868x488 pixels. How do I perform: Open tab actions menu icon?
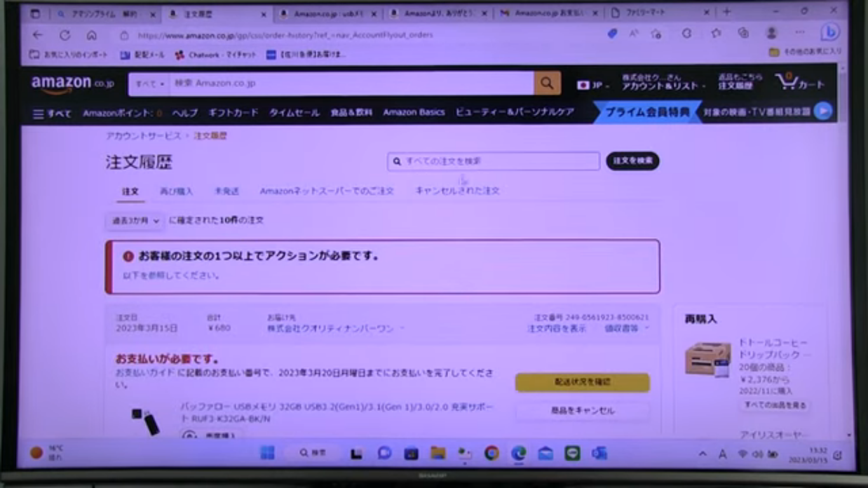35,13
